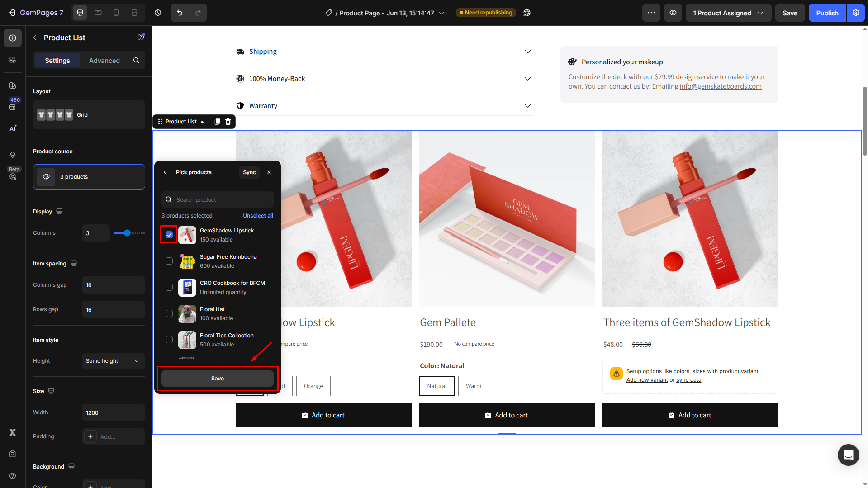Viewport: 868px width, 488px height.
Task: Click Unselect all link
Action: pos(258,216)
